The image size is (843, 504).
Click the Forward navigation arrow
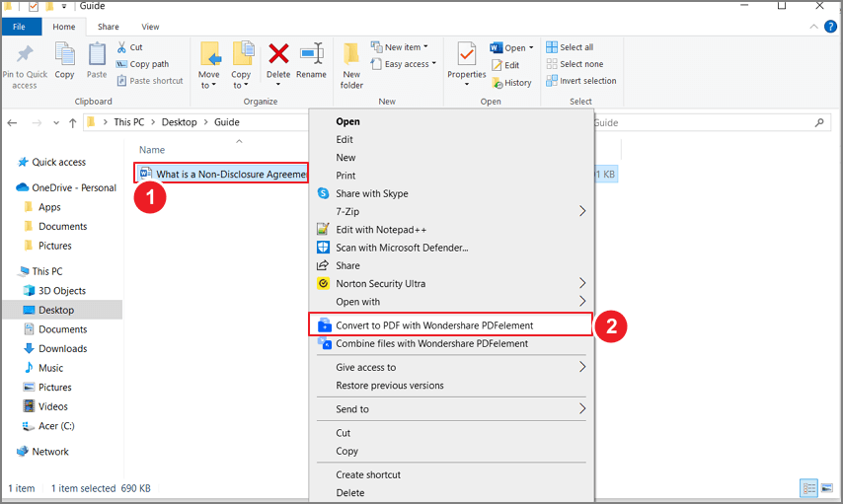37,122
